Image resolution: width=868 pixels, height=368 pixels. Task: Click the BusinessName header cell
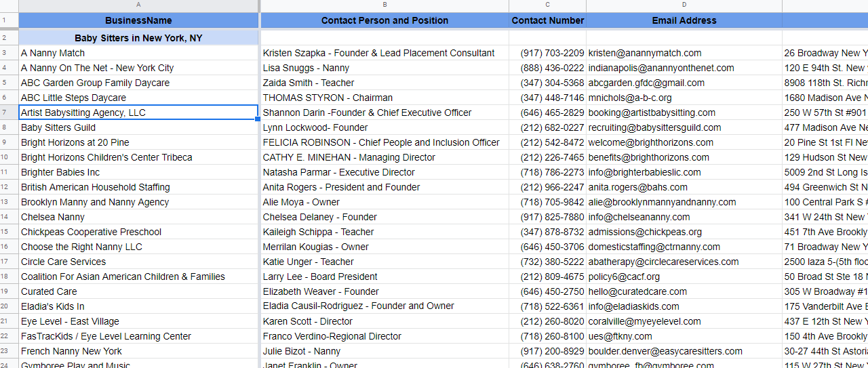[138, 20]
